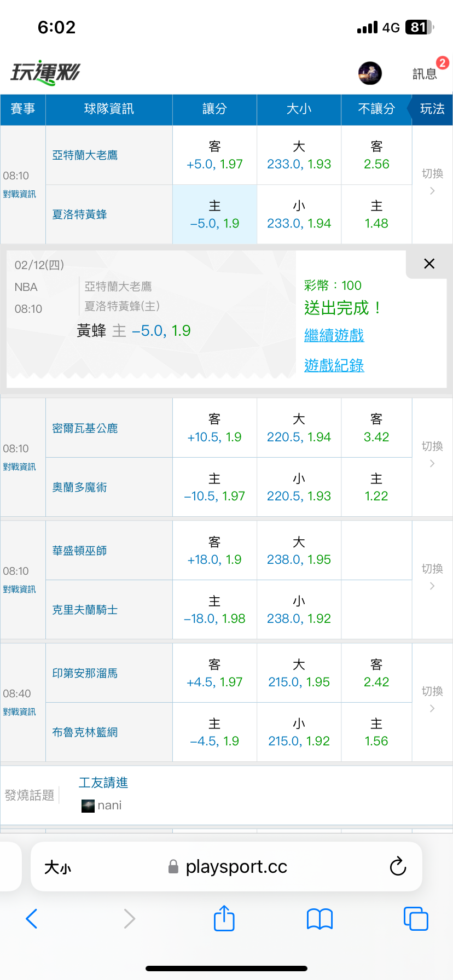This screenshot has width=453, height=980.
Task: Open the 玩法 tab
Action: [432, 109]
